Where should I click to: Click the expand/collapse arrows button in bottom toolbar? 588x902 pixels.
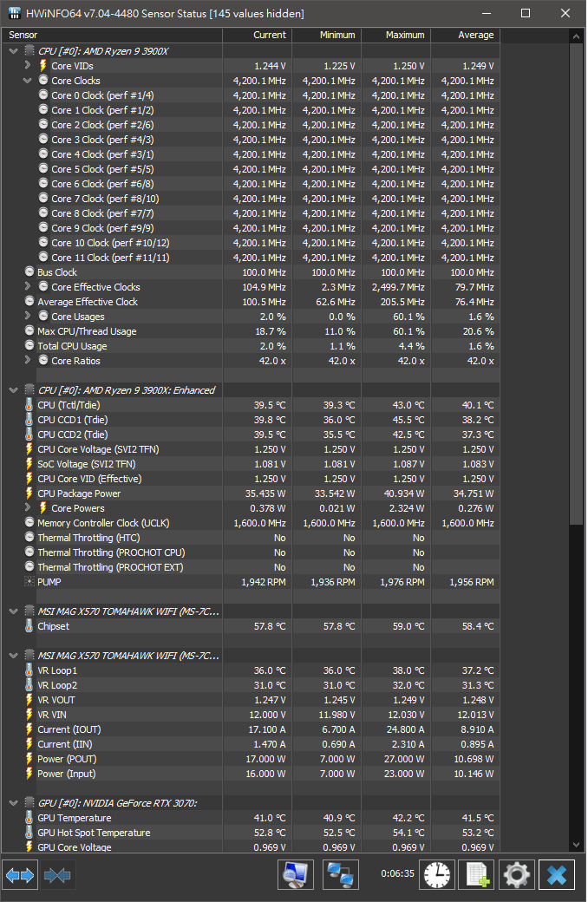click(x=20, y=875)
